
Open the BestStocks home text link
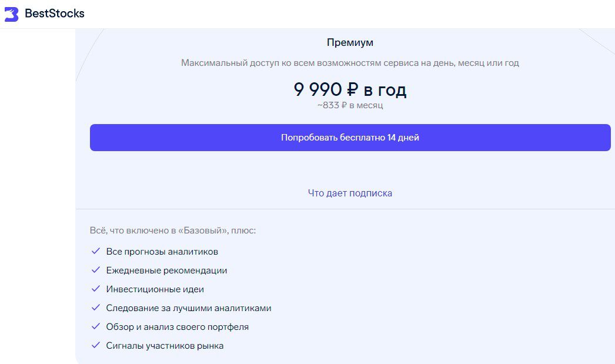click(x=55, y=14)
